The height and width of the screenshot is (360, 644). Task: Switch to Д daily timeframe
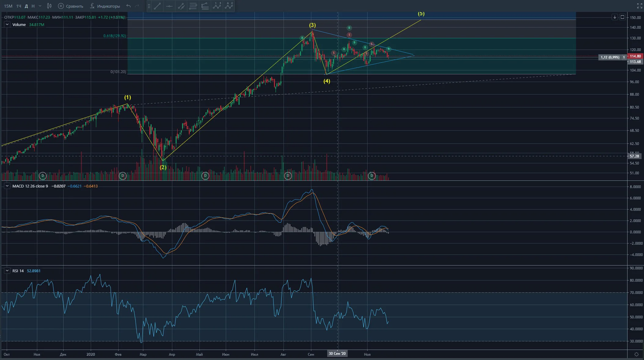tap(27, 6)
